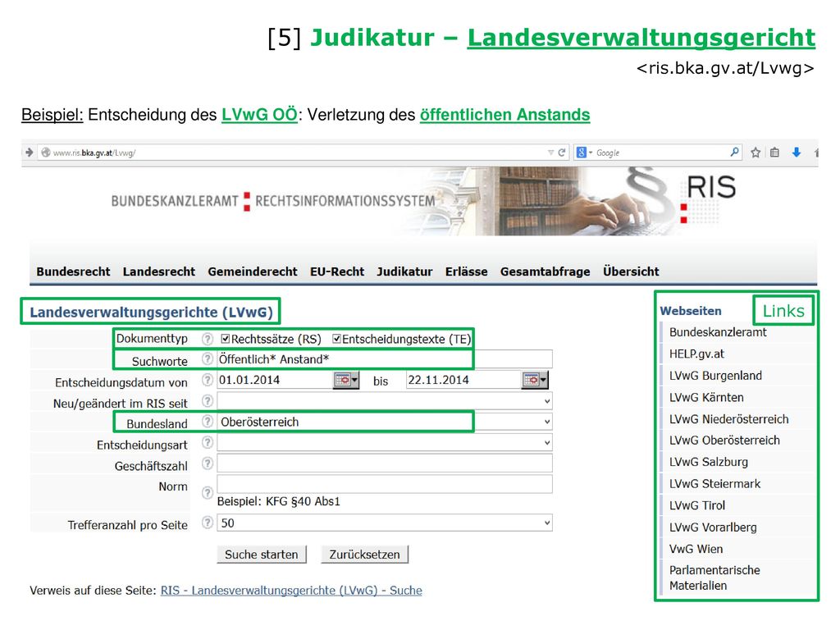Open the RIS - Landesverwaltungsgerichte (LVwG) - Suche link
This screenshot has height=630, width=840.
coord(291,591)
